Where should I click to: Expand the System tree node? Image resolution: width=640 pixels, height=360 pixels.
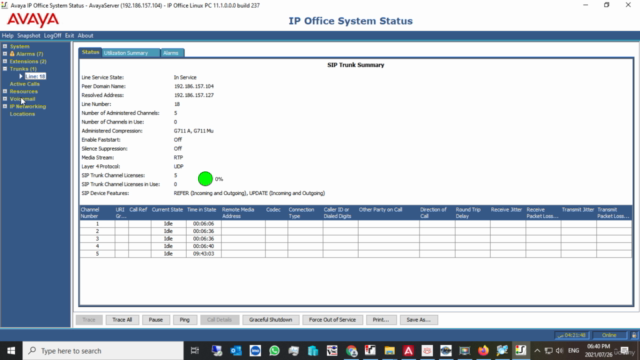(x=5, y=47)
